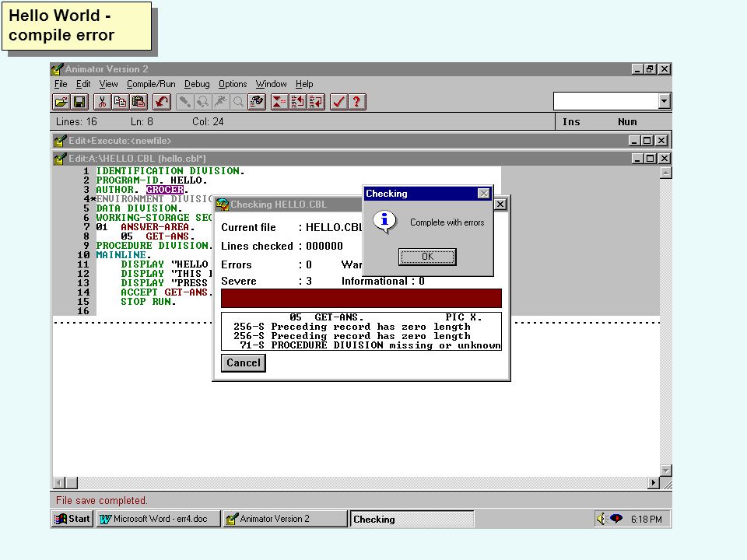Click the dark red checking progress bar
Image resolution: width=747 pixels, height=560 pixels.
click(x=361, y=299)
